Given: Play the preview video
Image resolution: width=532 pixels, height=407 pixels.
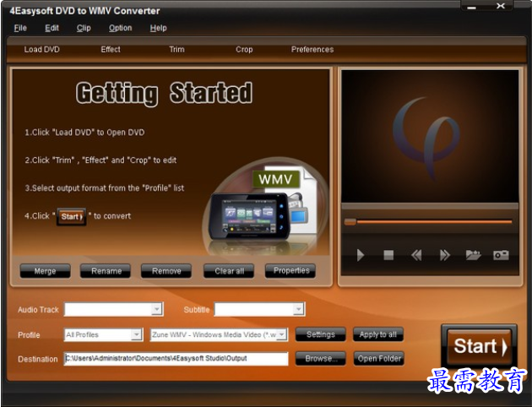Looking at the screenshot, I should coord(361,255).
